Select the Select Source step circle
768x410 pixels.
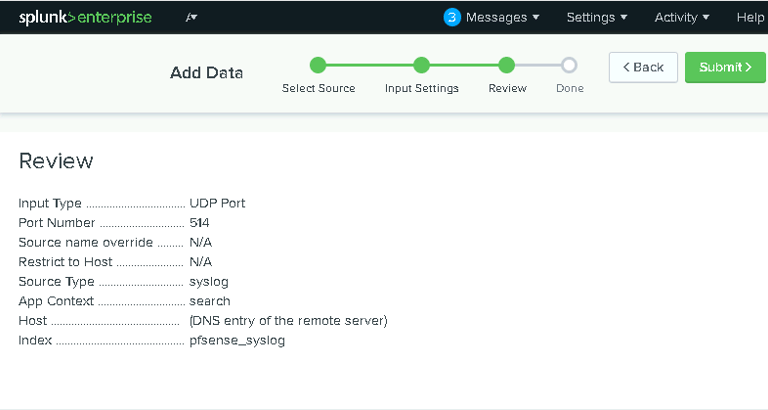coord(318,65)
